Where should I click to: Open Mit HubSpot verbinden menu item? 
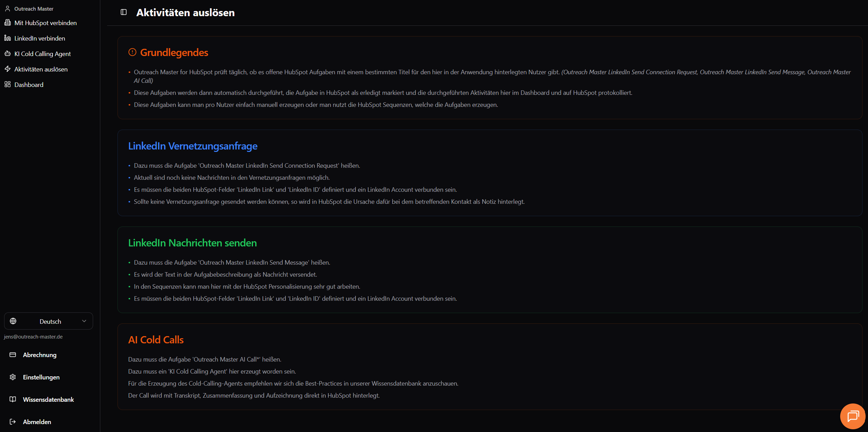coord(45,23)
